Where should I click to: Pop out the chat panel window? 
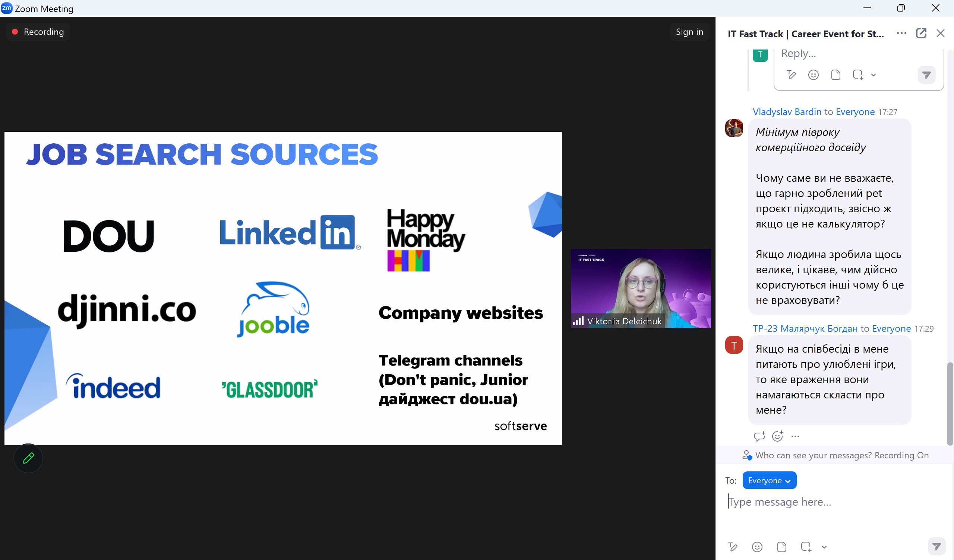(921, 33)
